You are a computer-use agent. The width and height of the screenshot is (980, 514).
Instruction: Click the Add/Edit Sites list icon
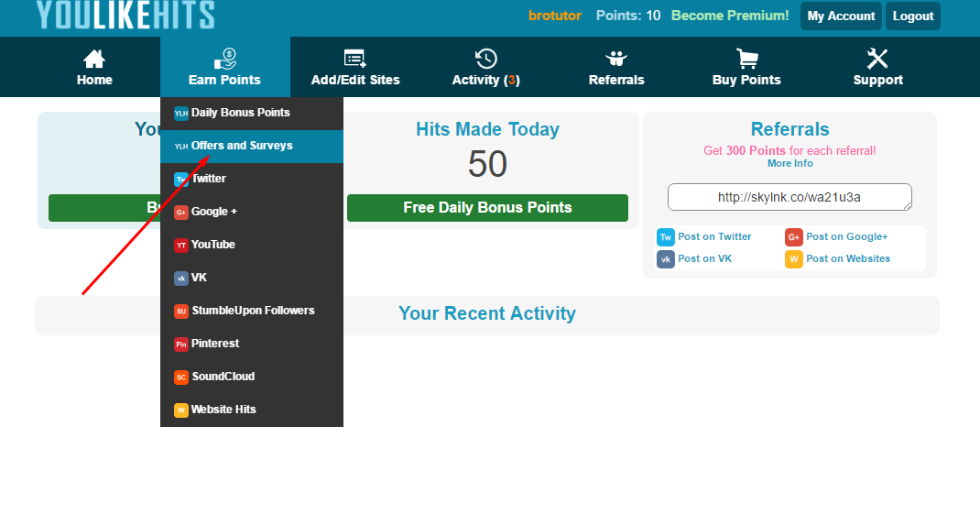click(355, 59)
